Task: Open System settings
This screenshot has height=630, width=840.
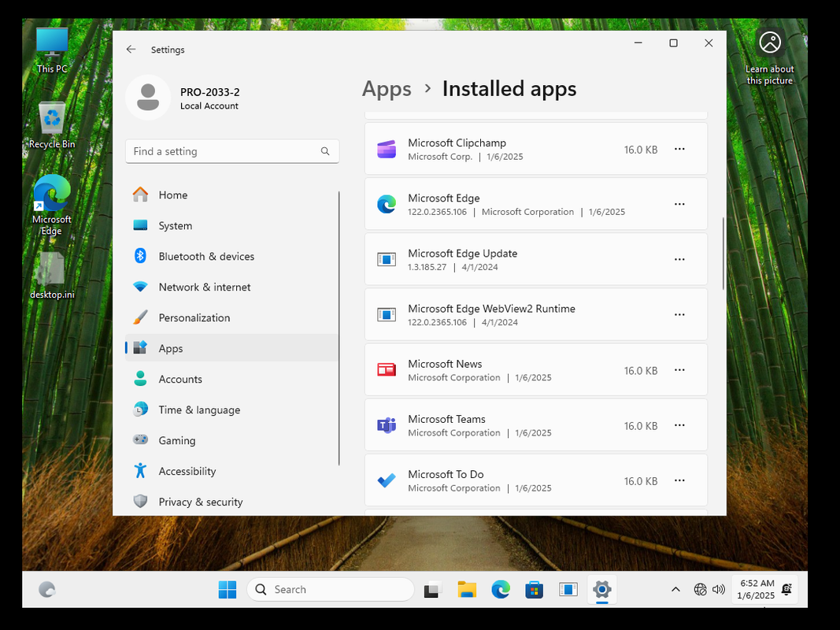Action: point(231,225)
